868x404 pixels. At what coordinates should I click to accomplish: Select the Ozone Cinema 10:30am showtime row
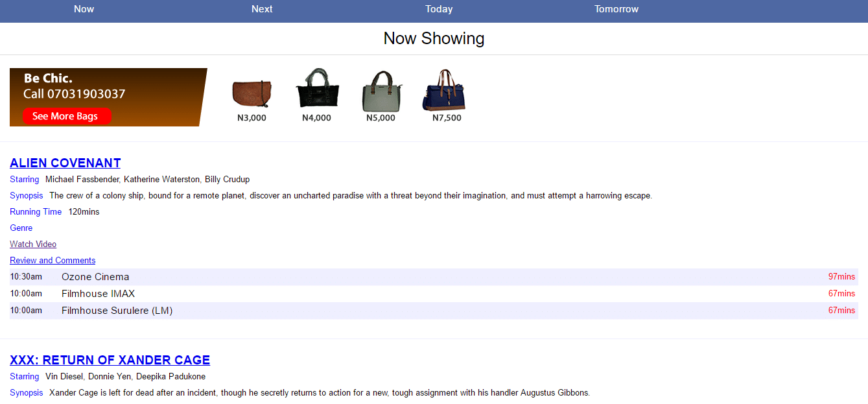[x=434, y=277]
